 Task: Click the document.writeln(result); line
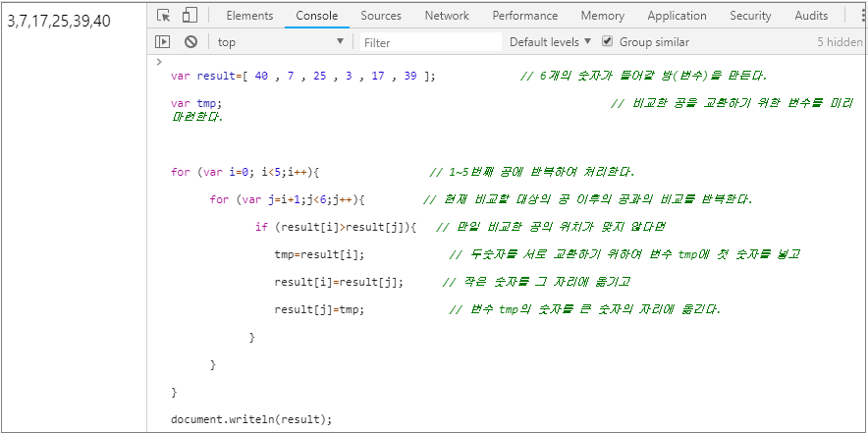point(252,419)
